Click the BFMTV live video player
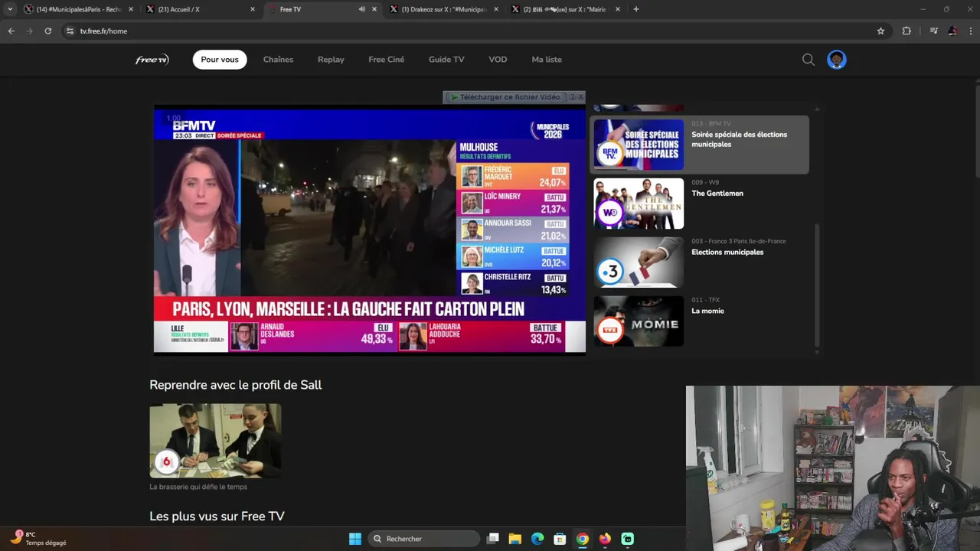980x551 pixels. pos(370,231)
